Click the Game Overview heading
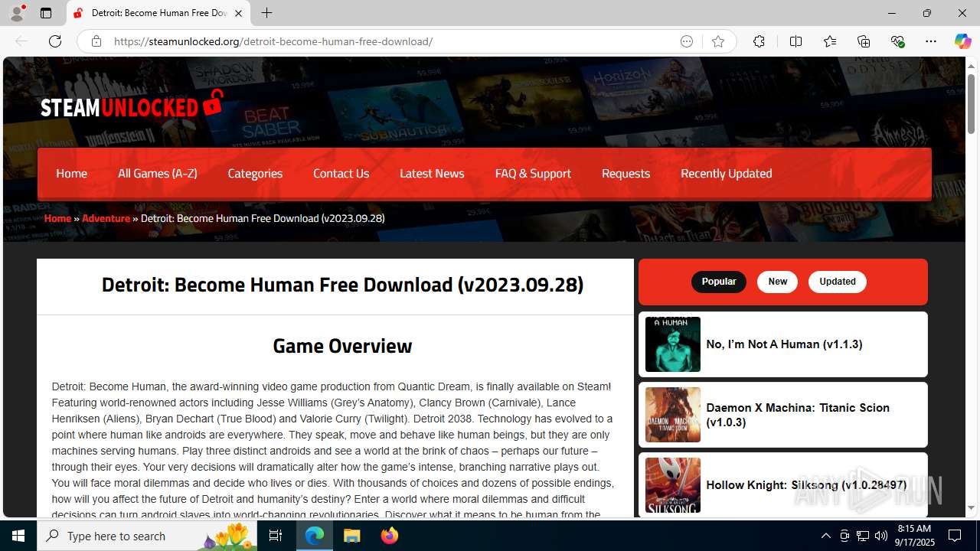The height and width of the screenshot is (551, 980). tap(342, 346)
